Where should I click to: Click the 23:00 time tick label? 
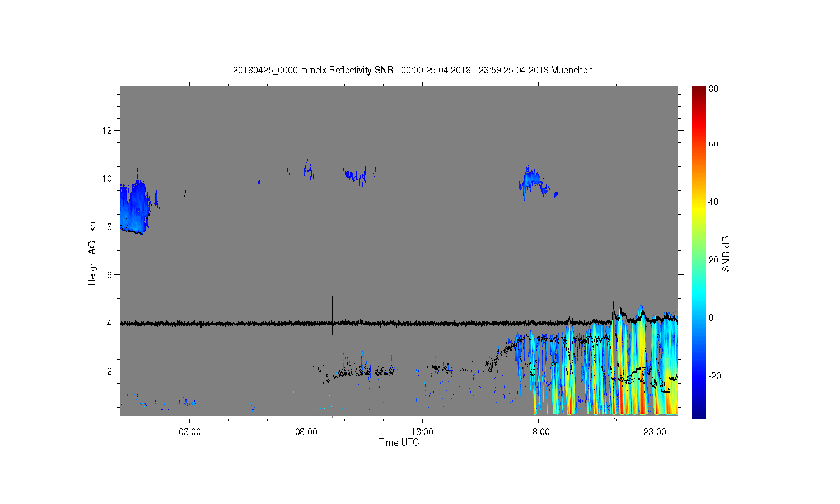click(655, 432)
